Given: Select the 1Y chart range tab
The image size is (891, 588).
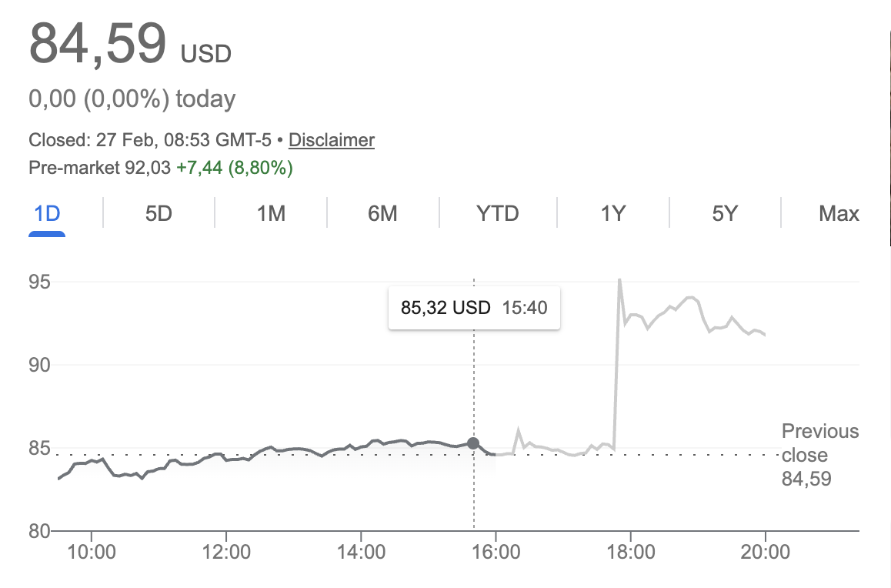Looking at the screenshot, I should pyautogui.click(x=612, y=213).
